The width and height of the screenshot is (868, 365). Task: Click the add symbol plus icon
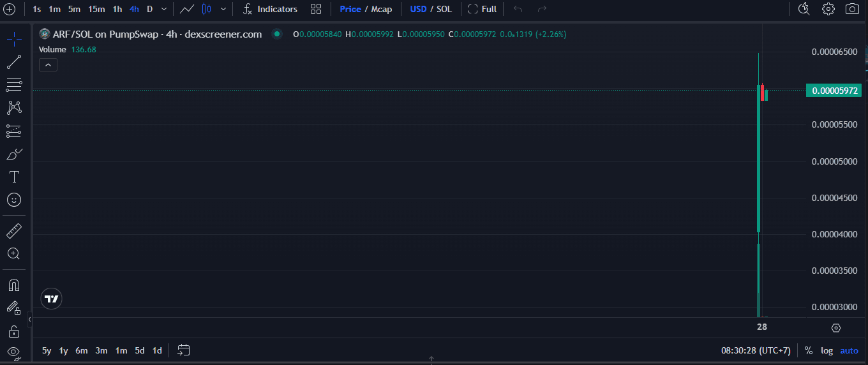coord(10,9)
